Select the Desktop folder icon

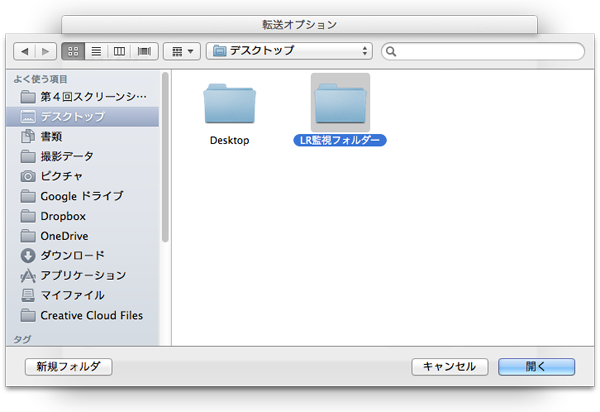(x=229, y=108)
